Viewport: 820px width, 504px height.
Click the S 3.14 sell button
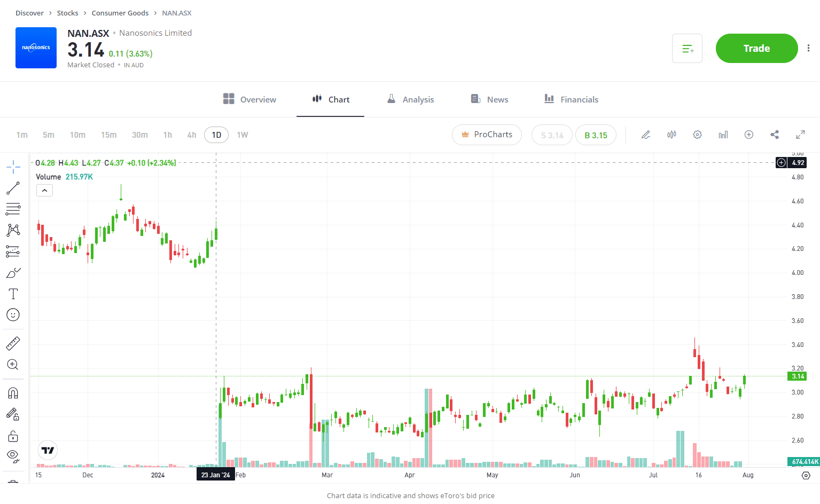click(552, 135)
